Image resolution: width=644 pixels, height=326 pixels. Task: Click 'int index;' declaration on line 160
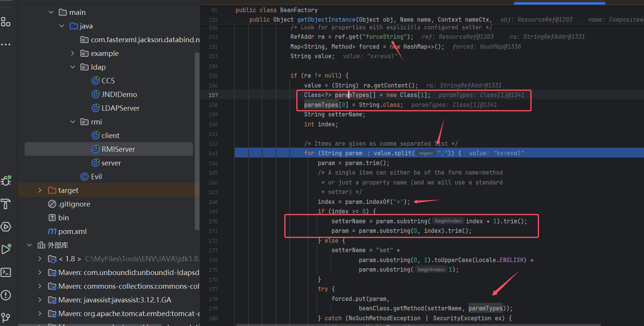click(321, 124)
